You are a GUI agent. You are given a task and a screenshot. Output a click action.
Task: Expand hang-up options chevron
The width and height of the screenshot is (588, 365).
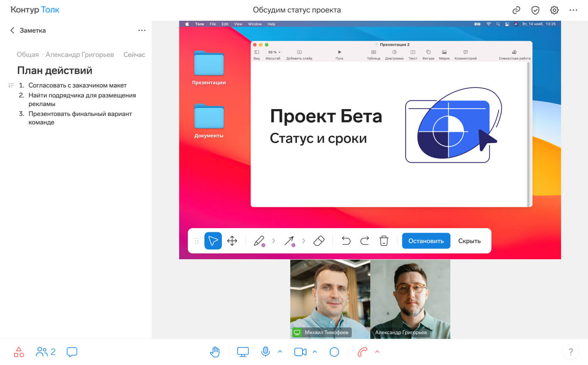[x=377, y=352]
